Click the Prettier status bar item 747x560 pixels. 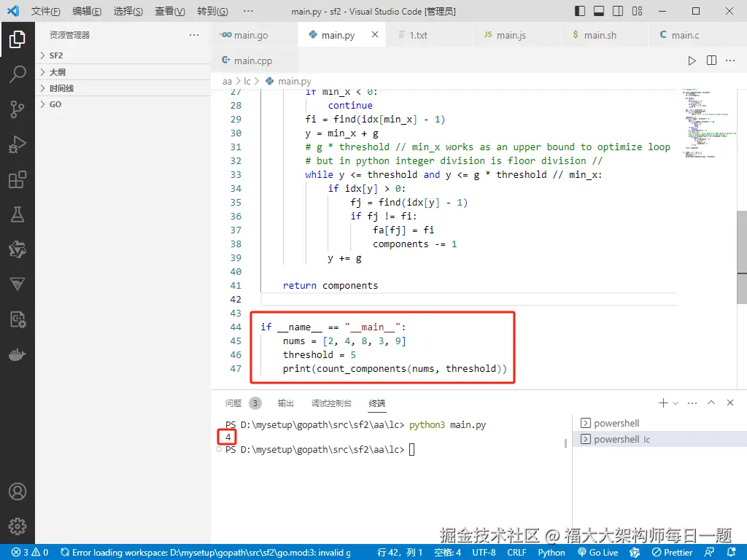672,553
